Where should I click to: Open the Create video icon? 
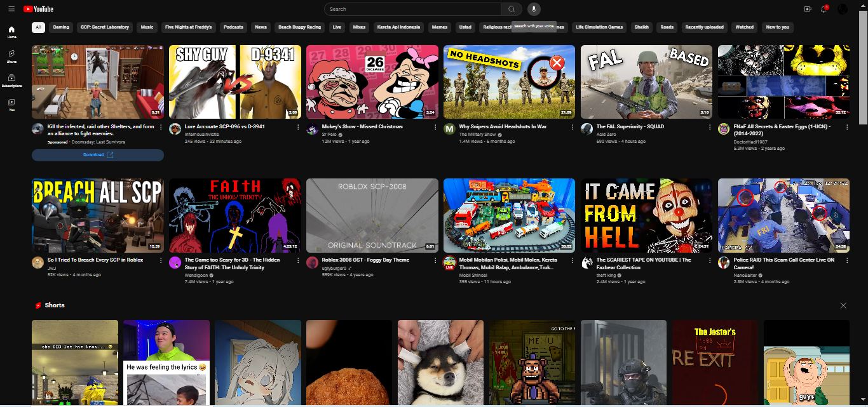tap(808, 9)
